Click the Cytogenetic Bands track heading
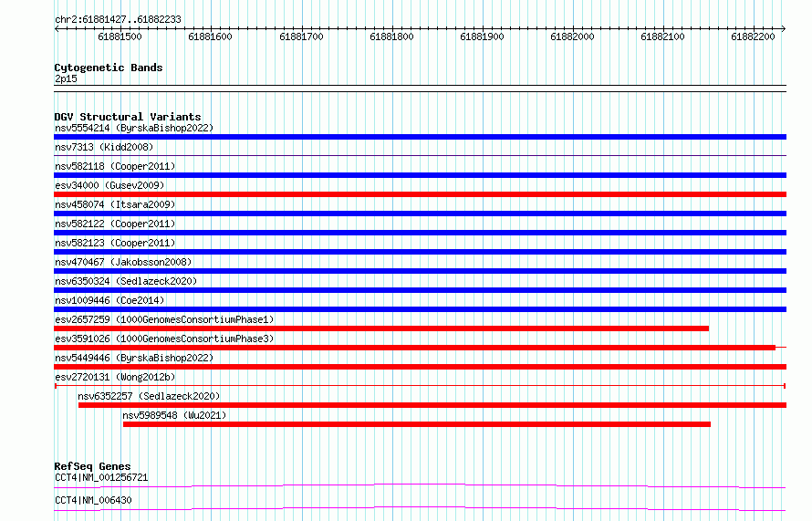 click(x=109, y=68)
